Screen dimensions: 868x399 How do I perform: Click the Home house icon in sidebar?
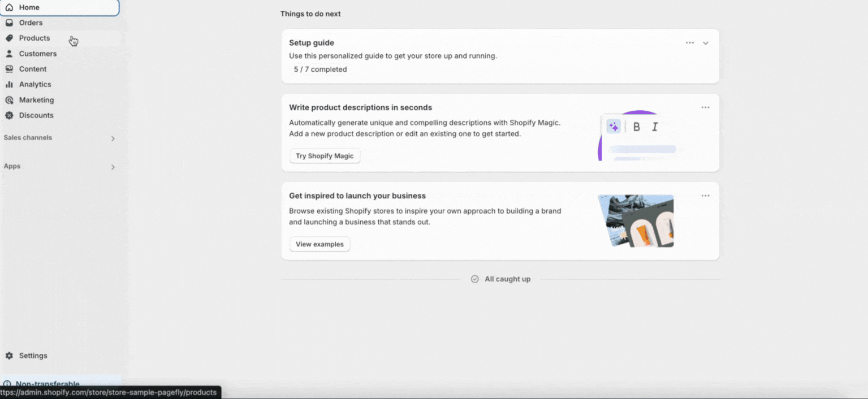9,7
